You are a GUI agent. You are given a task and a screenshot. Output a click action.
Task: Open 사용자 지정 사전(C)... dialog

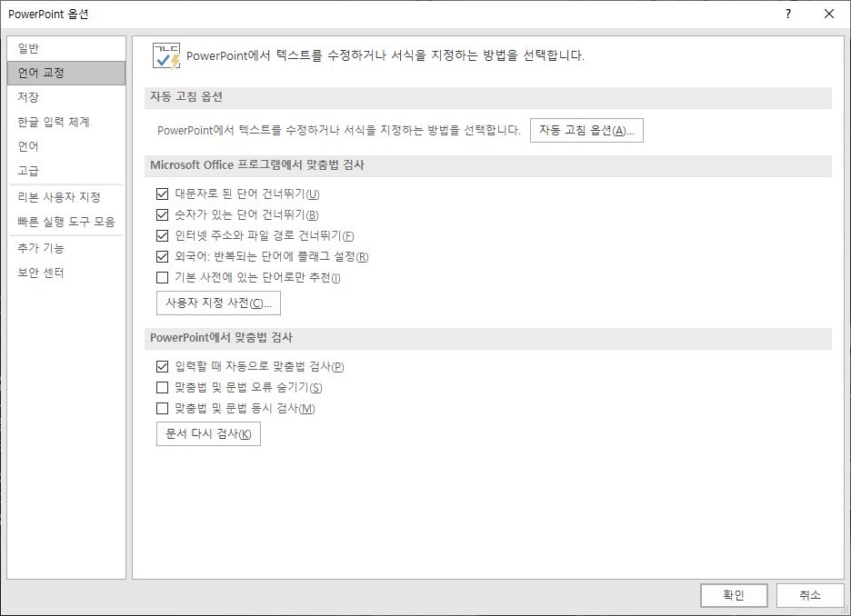click(218, 303)
